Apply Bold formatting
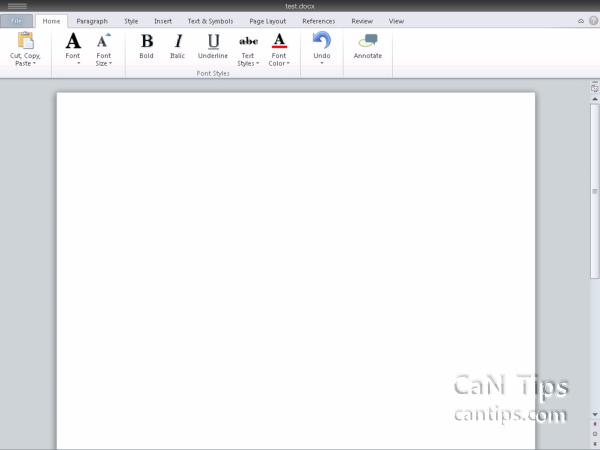 pyautogui.click(x=146, y=46)
